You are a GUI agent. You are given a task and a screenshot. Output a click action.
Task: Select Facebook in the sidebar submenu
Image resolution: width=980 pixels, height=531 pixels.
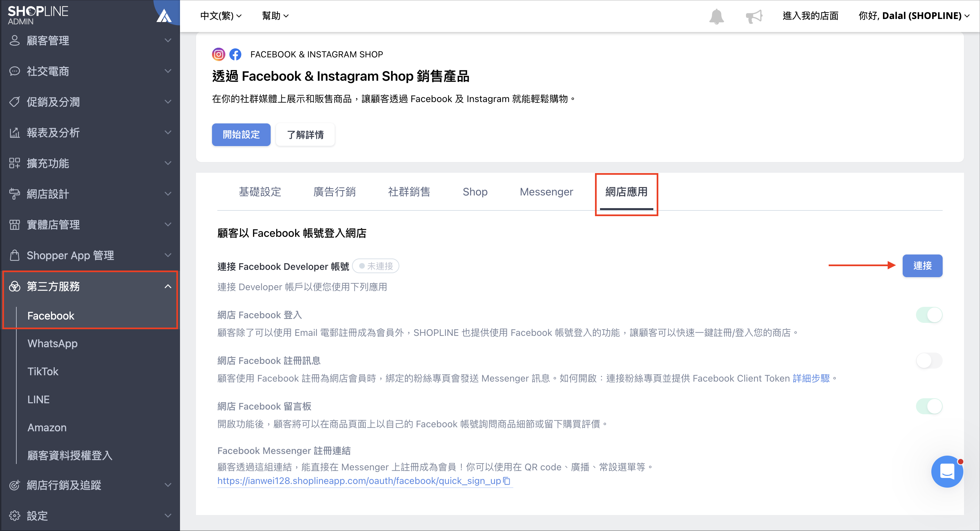[x=51, y=316]
